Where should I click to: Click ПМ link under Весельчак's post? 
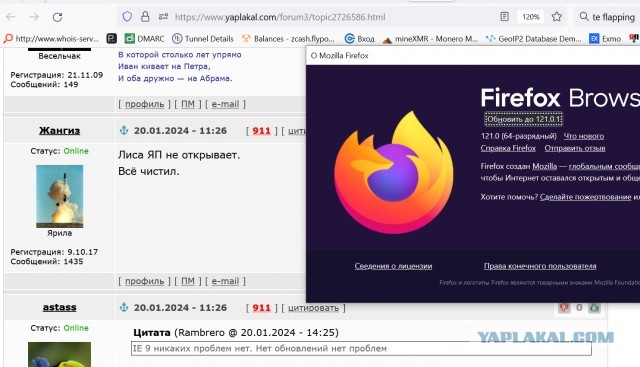tap(188, 104)
